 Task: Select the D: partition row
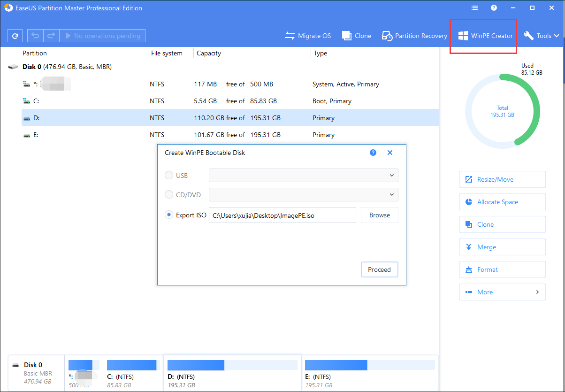click(x=230, y=118)
